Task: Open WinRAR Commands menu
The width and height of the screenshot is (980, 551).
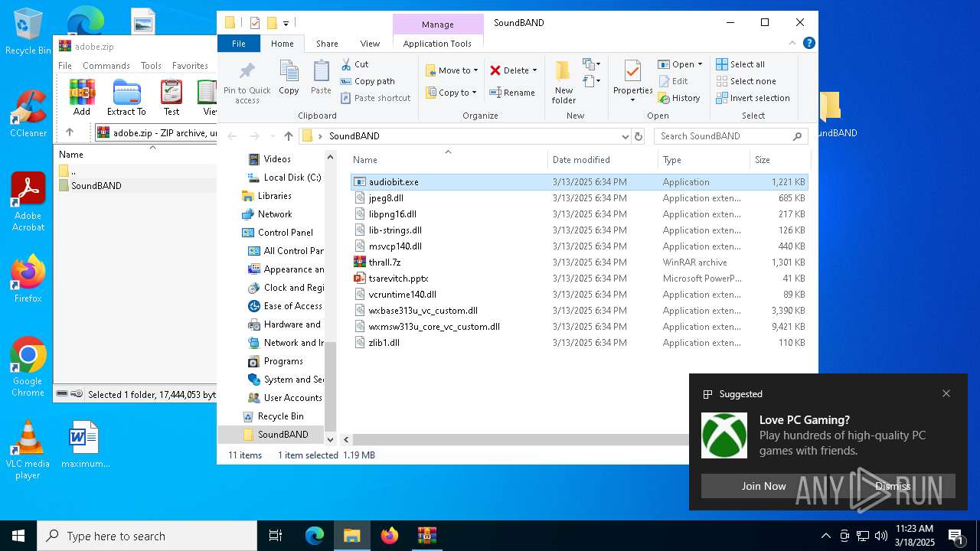Action: [106, 66]
